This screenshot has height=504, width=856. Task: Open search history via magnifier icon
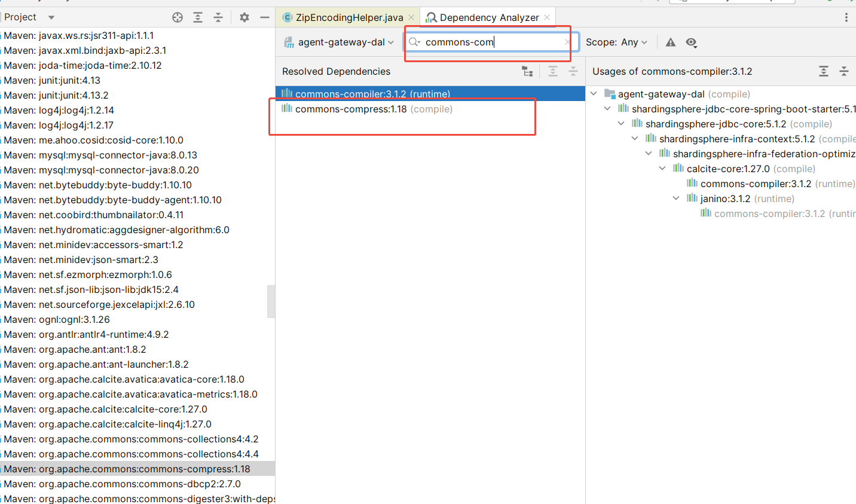click(414, 42)
